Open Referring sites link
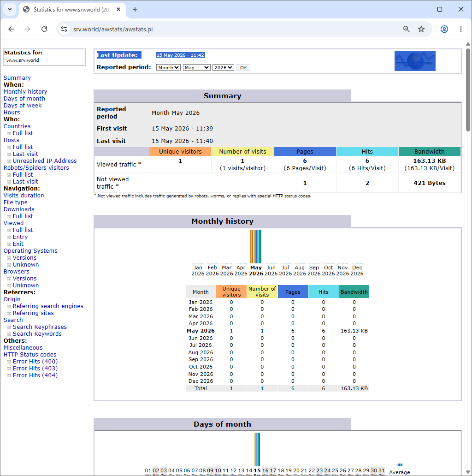This screenshot has width=472, height=476. (33, 313)
